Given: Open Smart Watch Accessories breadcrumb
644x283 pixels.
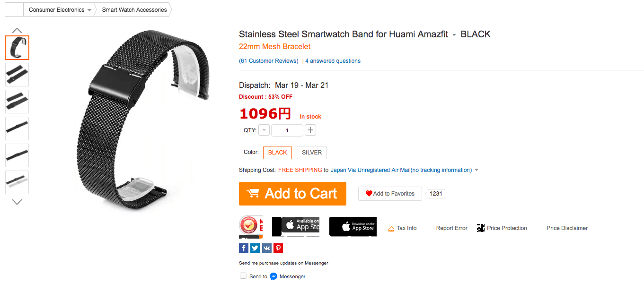Looking at the screenshot, I should 134,10.
